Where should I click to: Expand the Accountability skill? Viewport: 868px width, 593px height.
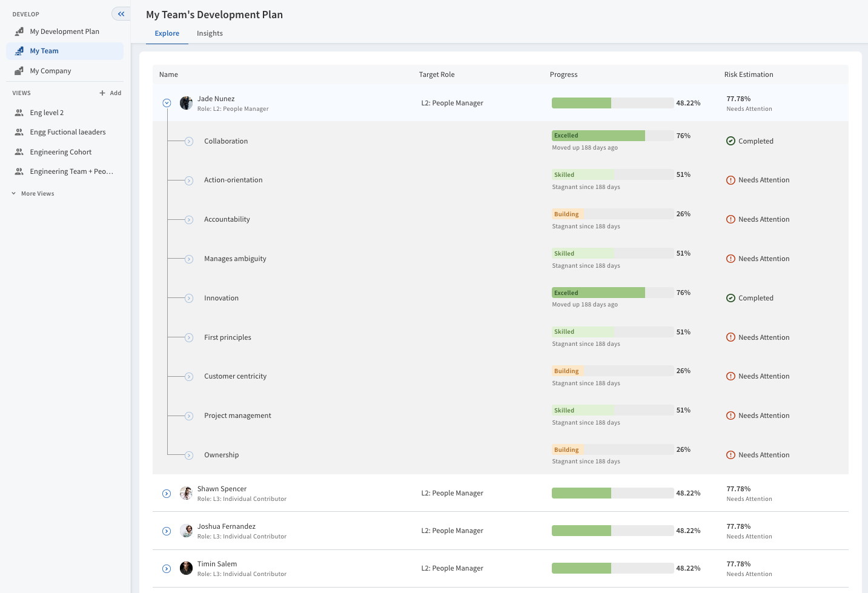(189, 220)
